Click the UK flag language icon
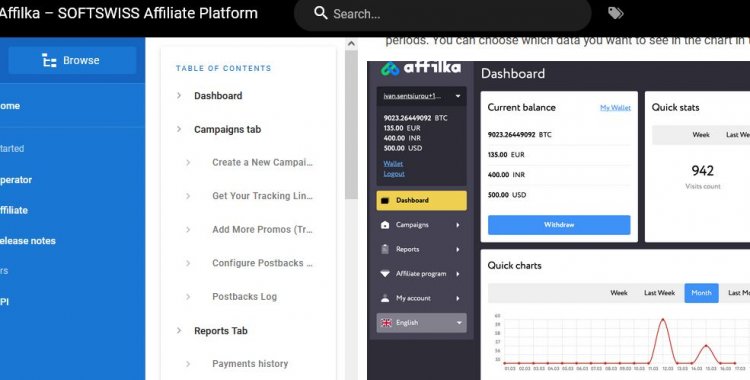This screenshot has height=380, width=750. point(386,323)
